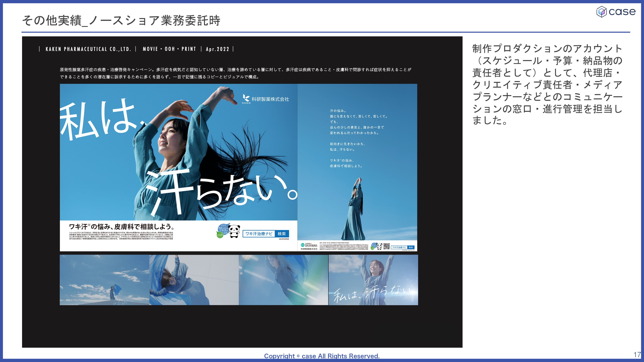Image resolution: width=644 pixels, height=362 pixels.
Task: Select the MOVIE・OOH・PRINT label
Action: [x=169, y=49]
